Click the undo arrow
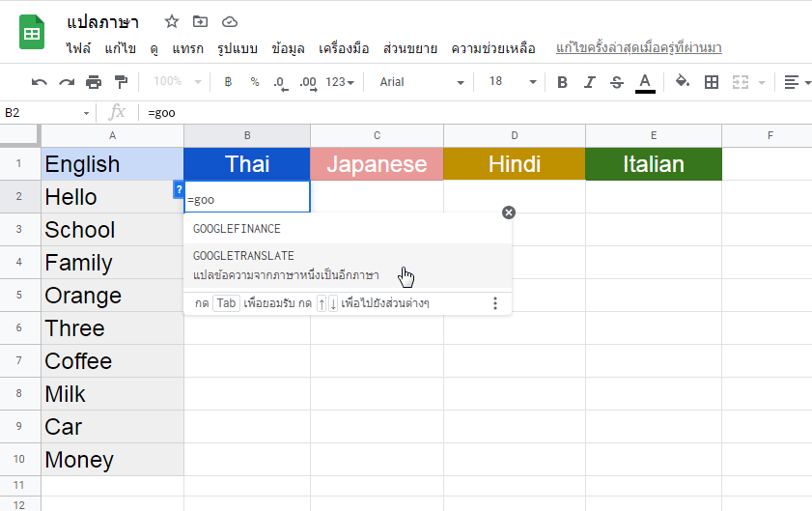812x511 pixels. [x=39, y=82]
